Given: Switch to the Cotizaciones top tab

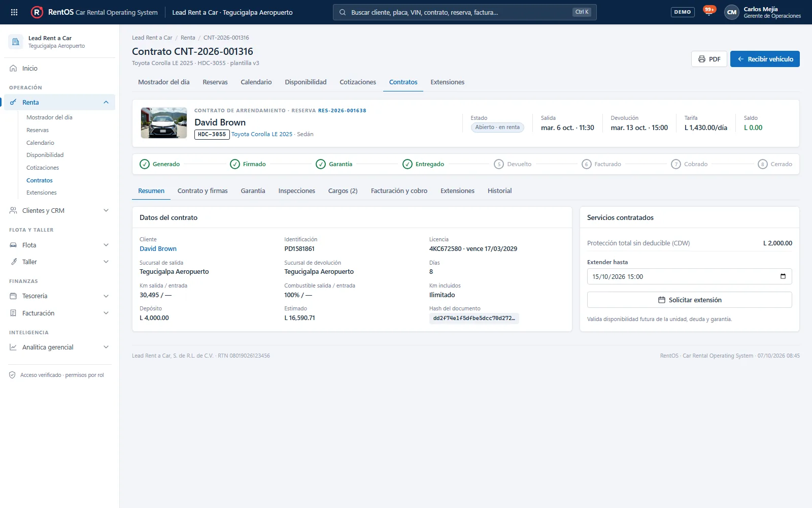Looking at the screenshot, I should pyautogui.click(x=358, y=82).
